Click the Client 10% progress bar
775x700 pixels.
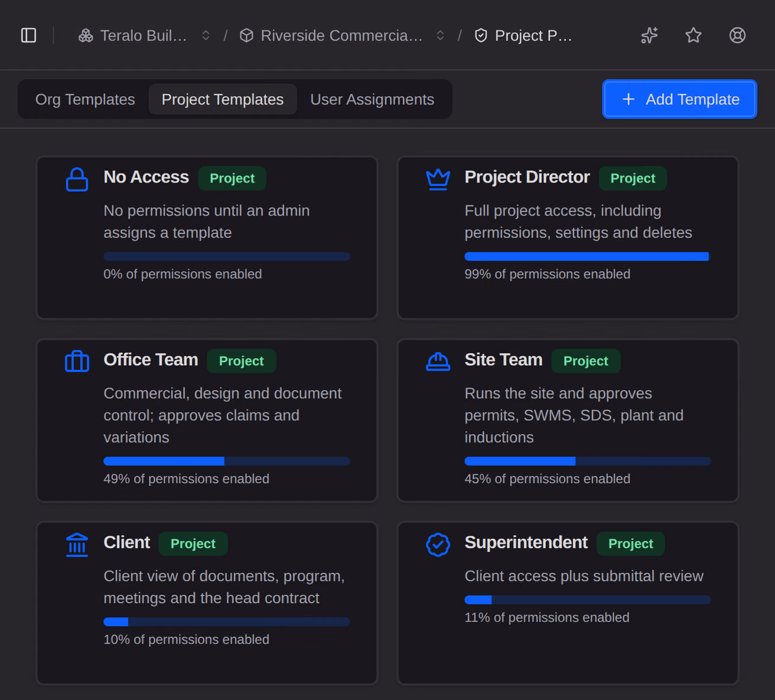pos(227,621)
